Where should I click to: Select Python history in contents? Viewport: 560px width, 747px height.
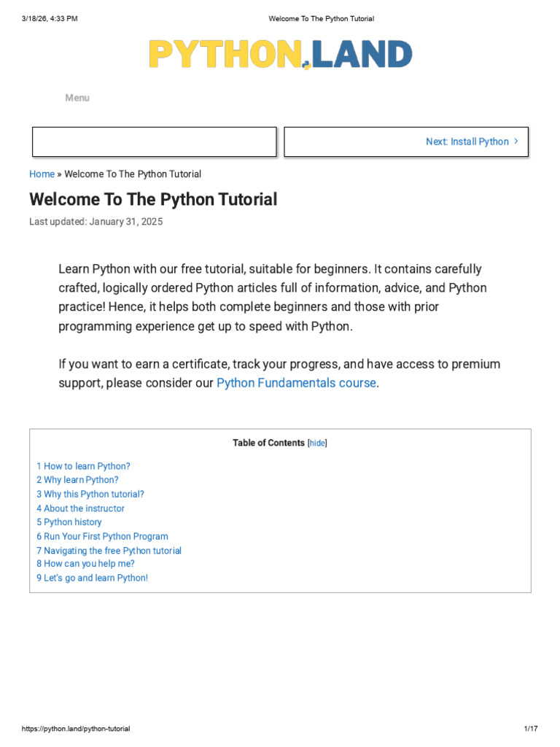point(69,522)
